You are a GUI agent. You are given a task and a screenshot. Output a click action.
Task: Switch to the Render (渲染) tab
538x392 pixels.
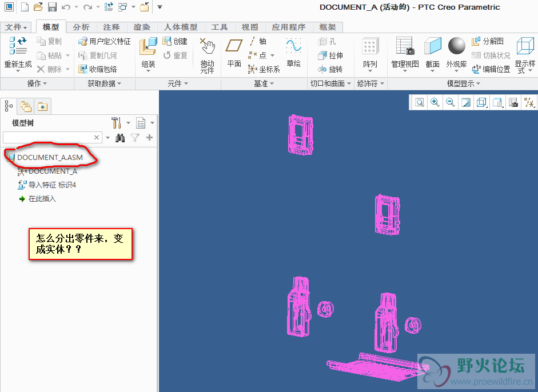142,27
